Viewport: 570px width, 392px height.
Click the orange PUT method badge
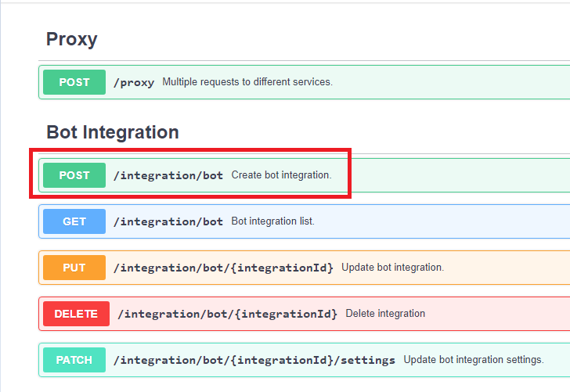click(74, 268)
